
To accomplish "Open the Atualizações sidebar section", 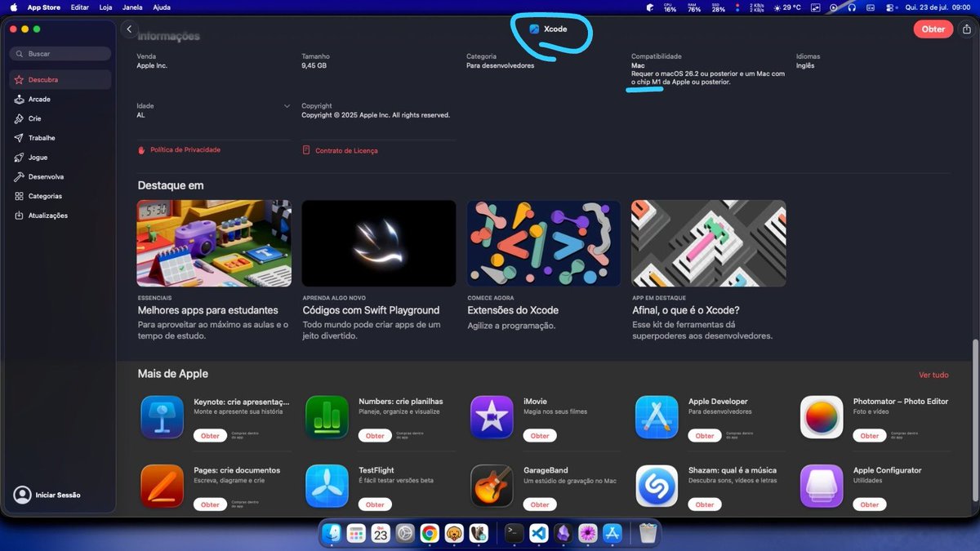I will 60,216.
